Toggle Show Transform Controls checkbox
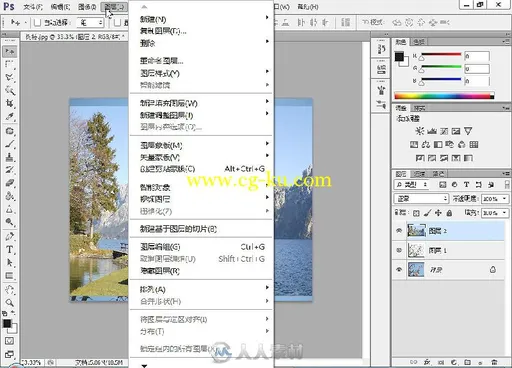 point(117,23)
